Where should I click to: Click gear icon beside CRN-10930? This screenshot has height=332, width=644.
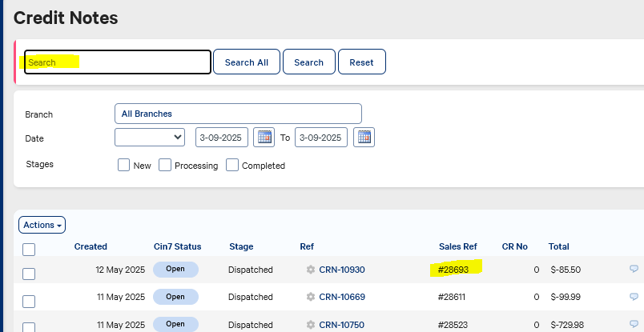(311, 270)
